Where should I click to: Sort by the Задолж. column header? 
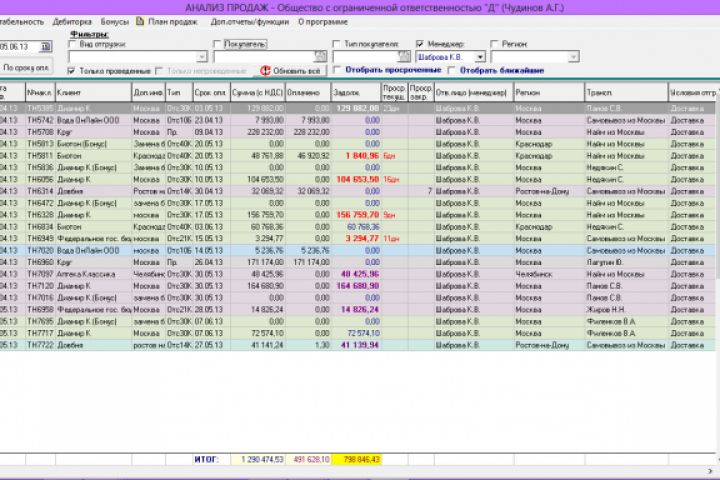pos(356,92)
